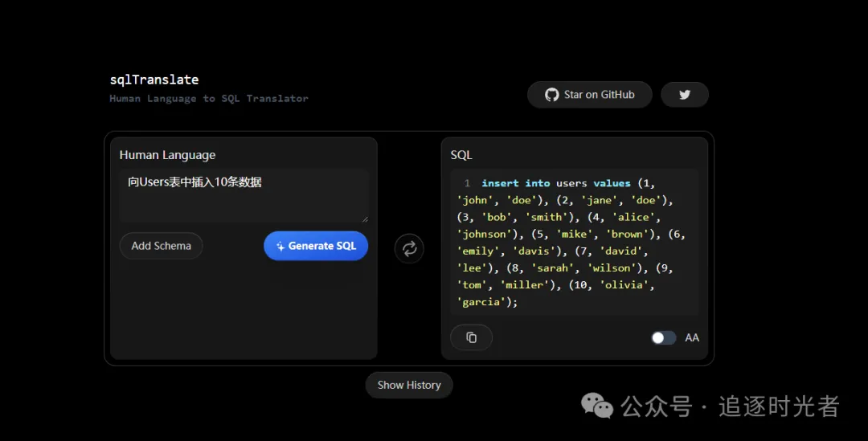This screenshot has width=868, height=441.
Task: Click the WeChat logo in the watermark
Action: (597, 406)
